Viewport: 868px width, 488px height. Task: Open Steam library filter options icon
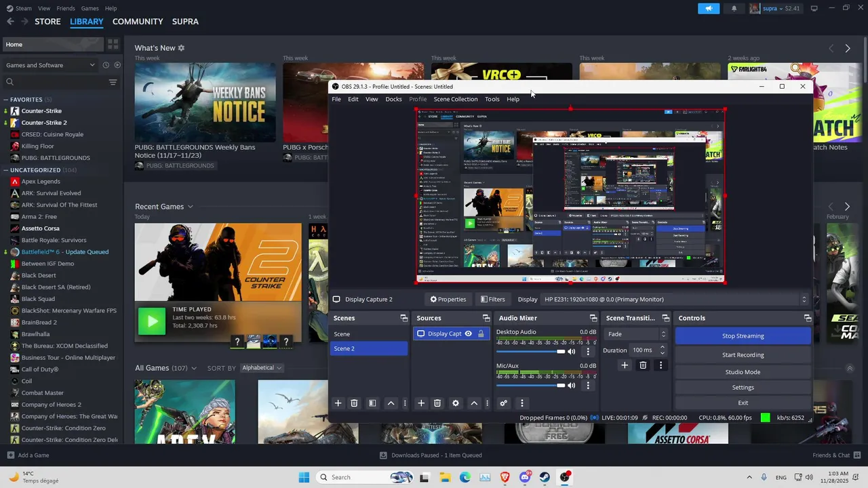(113, 82)
